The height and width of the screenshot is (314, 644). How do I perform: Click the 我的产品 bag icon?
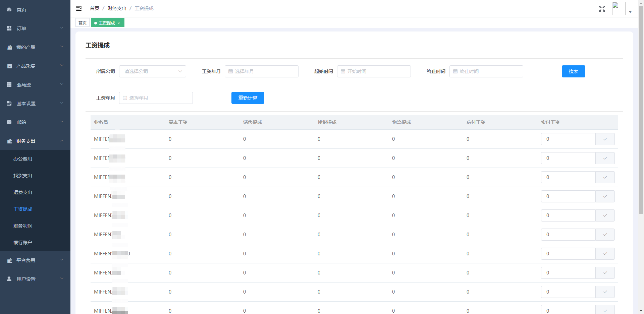pyautogui.click(x=9, y=47)
